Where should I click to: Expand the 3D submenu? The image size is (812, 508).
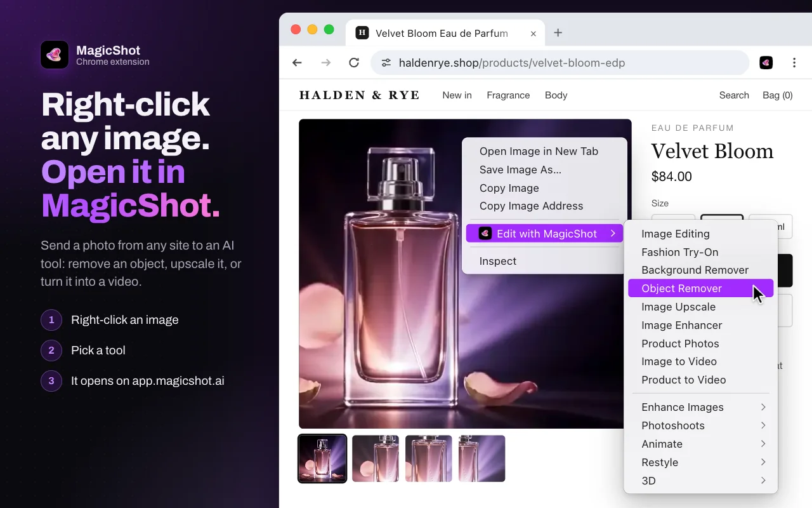700,481
